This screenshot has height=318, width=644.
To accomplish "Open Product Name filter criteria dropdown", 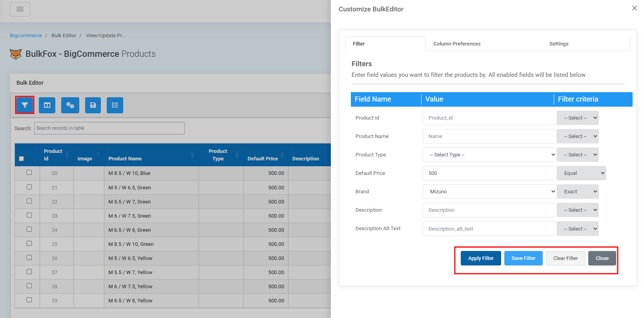I will coord(578,136).
